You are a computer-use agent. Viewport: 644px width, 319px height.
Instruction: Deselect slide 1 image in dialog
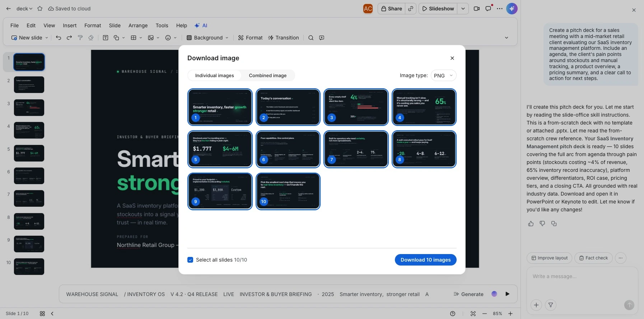220,107
